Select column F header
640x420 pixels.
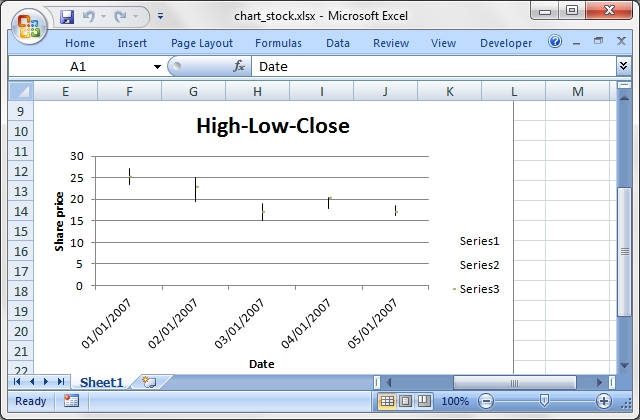click(129, 91)
